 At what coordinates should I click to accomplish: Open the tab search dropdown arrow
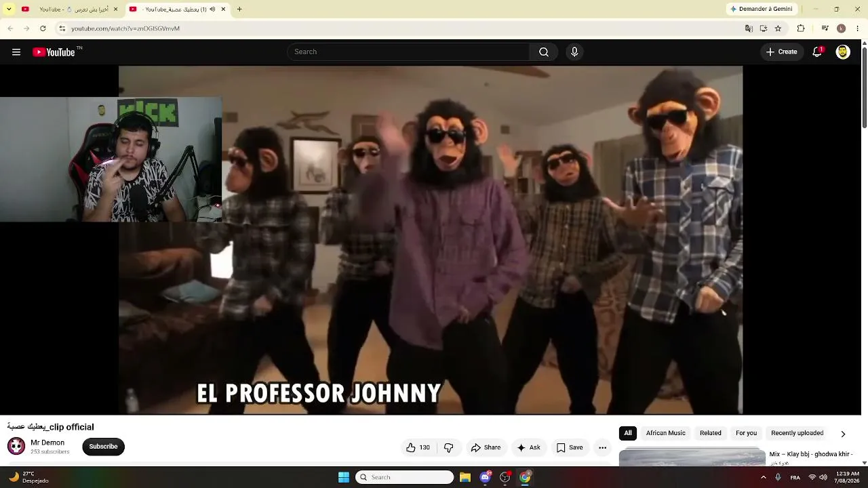tap(9, 9)
